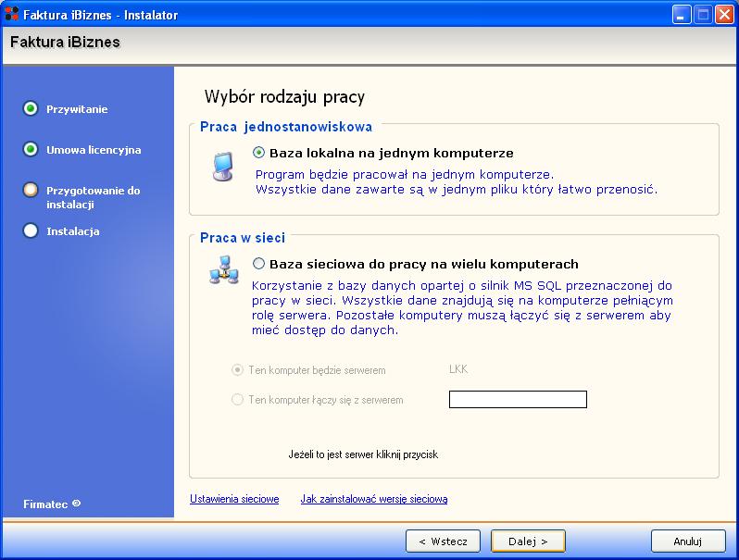Click the Umowa licencyjna step label
Viewport: 739px width, 560px height.
point(94,150)
